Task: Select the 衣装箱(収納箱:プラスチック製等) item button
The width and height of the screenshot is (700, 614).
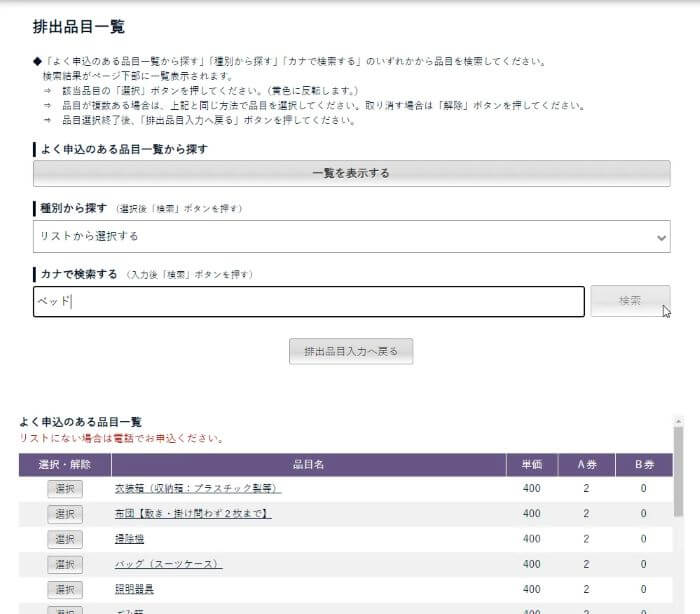Action: point(65,489)
